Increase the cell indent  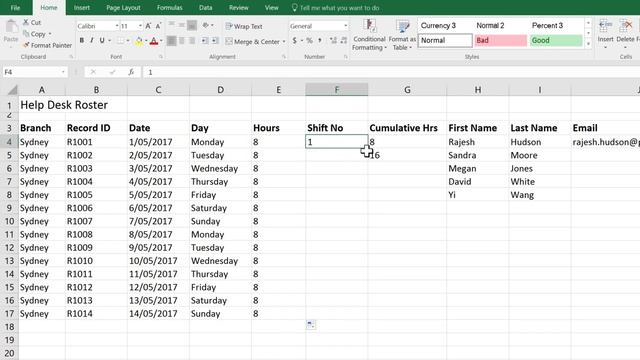pyautogui.click(x=215, y=40)
